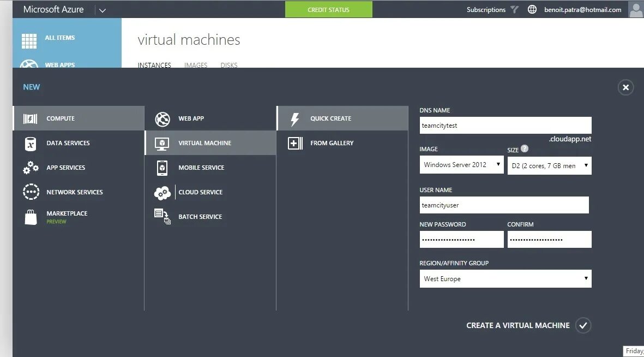Click the Create a Virtual Machine label
Image resolution: width=644 pixels, height=357 pixels.
coord(518,325)
